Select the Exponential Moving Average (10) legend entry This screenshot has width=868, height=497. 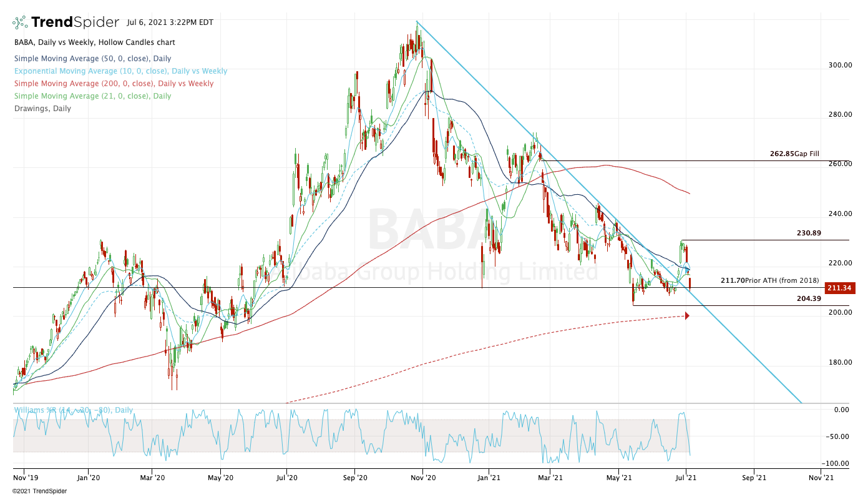[120, 71]
